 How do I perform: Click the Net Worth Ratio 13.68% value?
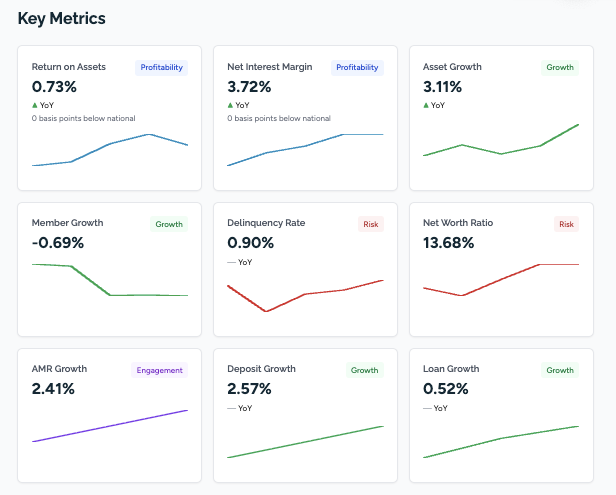(449, 243)
